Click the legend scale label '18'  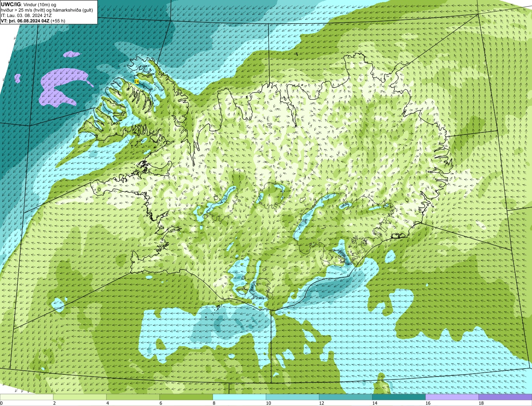[481, 403]
